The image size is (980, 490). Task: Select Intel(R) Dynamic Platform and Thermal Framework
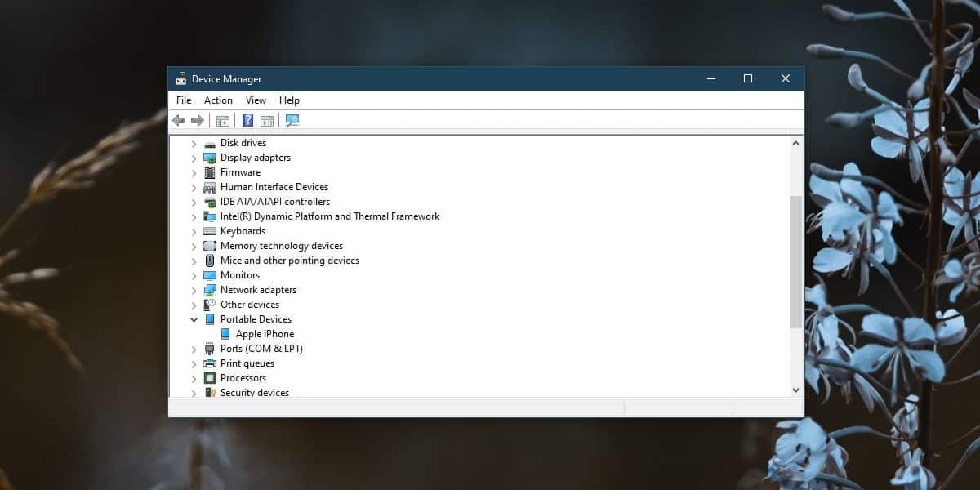pyautogui.click(x=330, y=216)
